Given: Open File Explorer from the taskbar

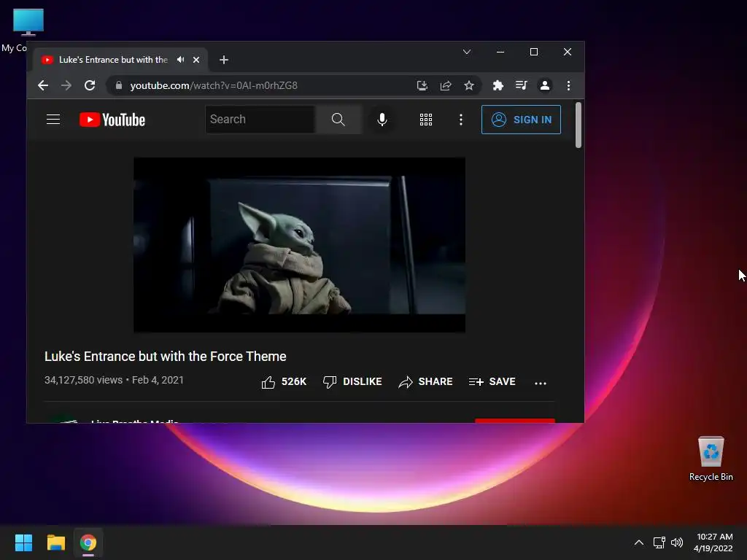Looking at the screenshot, I should coord(55,542).
